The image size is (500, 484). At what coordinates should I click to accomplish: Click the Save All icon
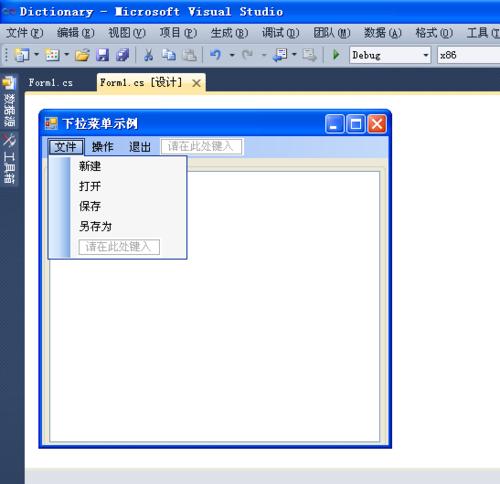click(x=122, y=55)
